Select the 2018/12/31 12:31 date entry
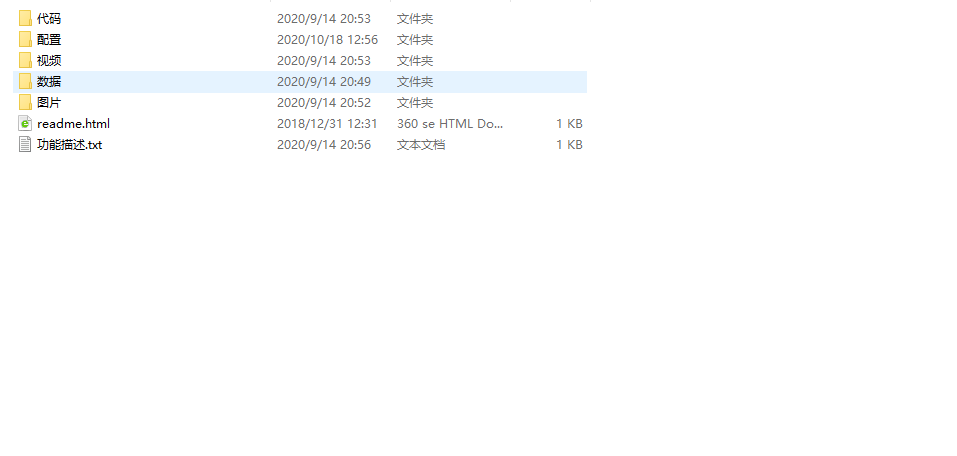The height and width of the screenshot is (456, 957). [327, 123]
